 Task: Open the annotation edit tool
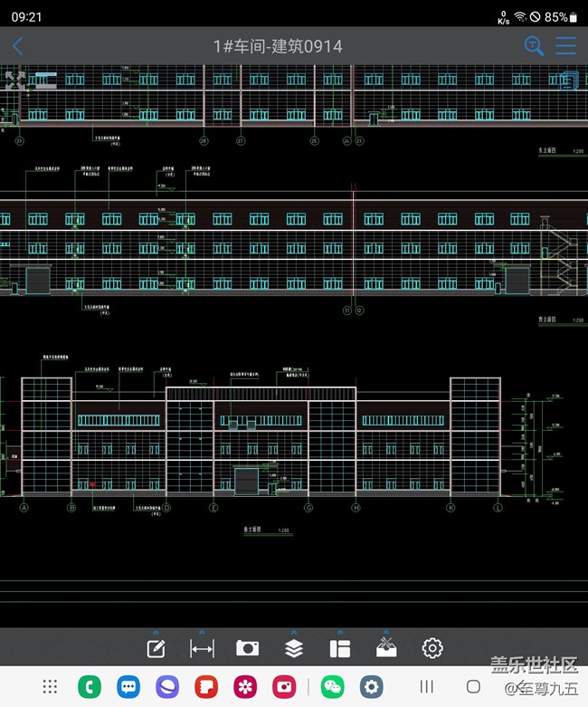(156, 648)
